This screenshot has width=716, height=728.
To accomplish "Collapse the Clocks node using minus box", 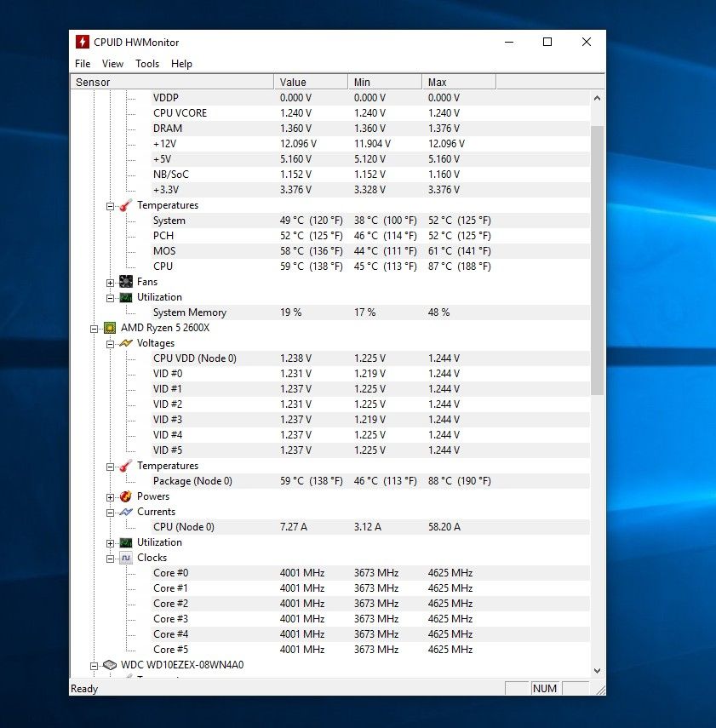I will (111, 558).
